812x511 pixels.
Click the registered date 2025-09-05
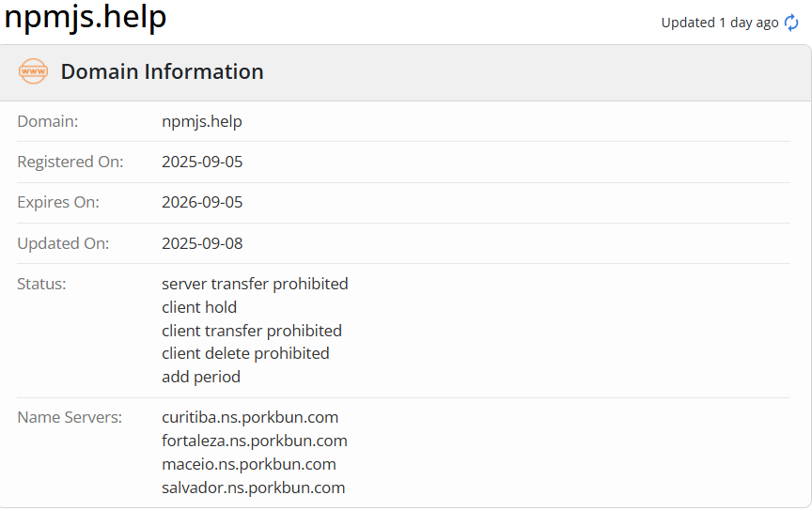coord(202,163)
